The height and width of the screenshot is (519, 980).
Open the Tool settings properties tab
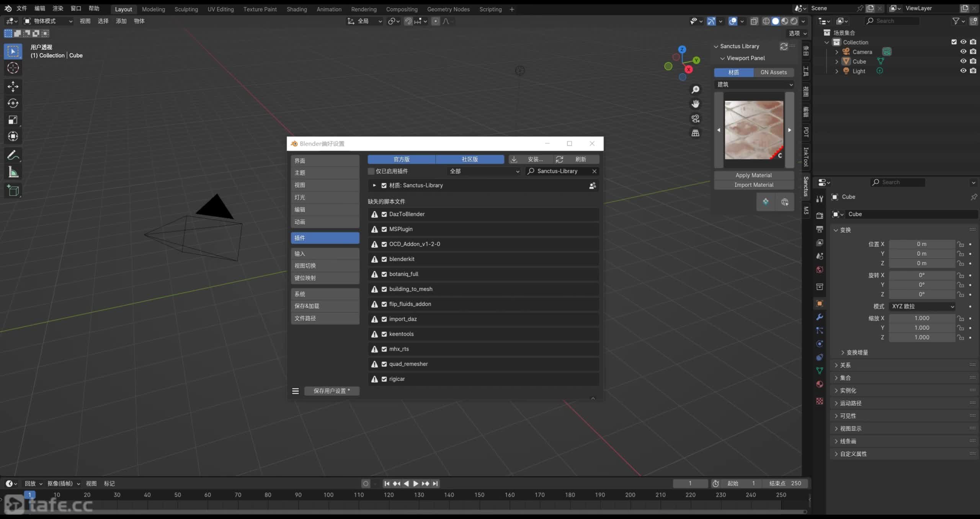tap(820, 199)
